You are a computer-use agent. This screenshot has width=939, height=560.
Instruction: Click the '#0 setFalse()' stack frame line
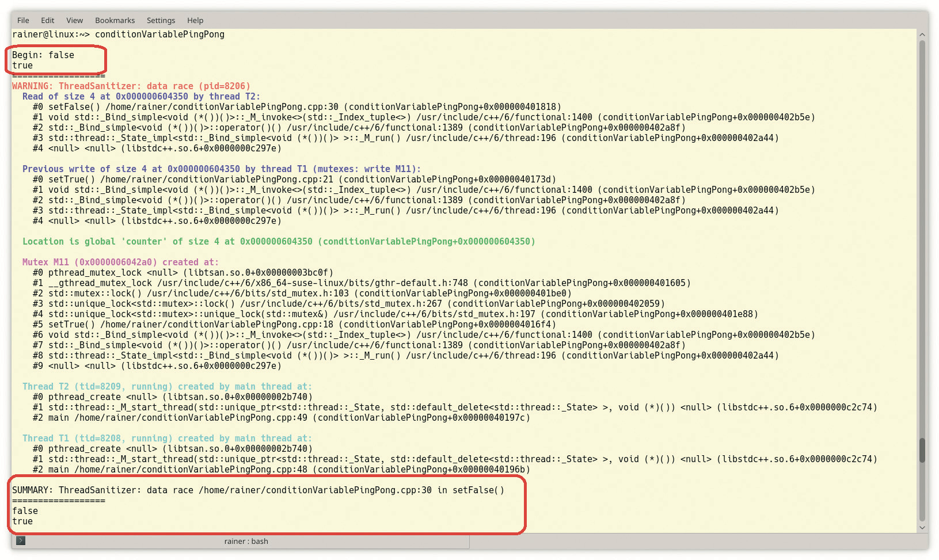pyautogui.click(x=297, y=106)
